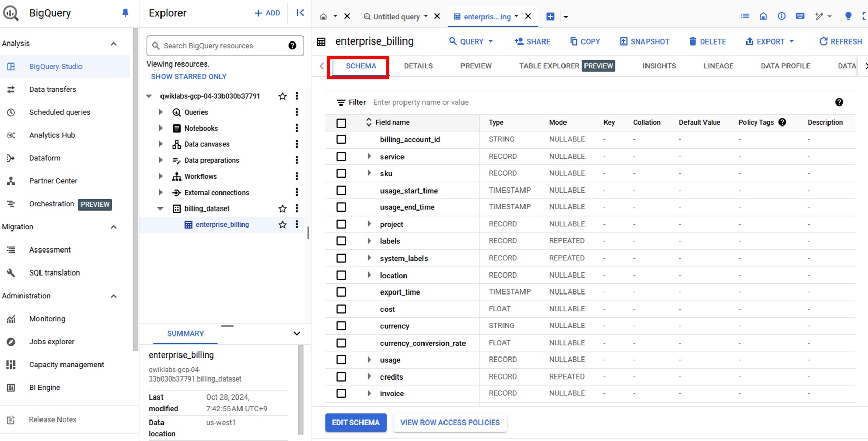
Task: Collapse the Summary panel chevron
Action: (x=297, y=333)
